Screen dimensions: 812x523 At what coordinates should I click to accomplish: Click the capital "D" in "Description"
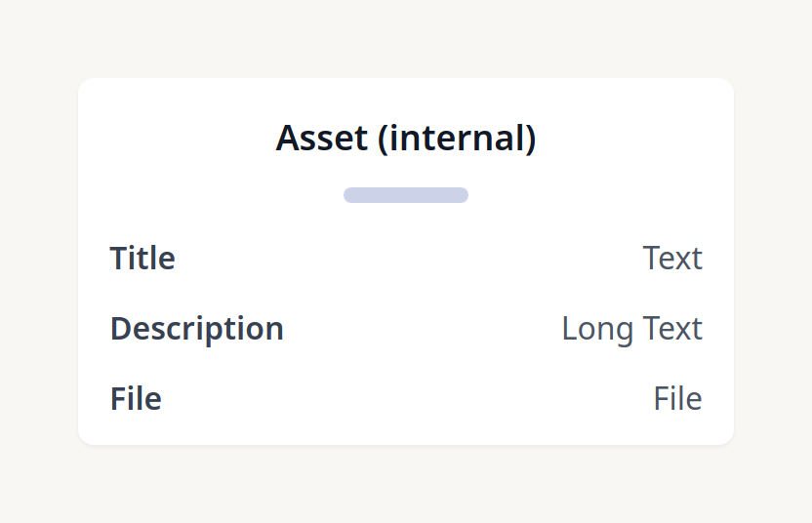point(121,329)
